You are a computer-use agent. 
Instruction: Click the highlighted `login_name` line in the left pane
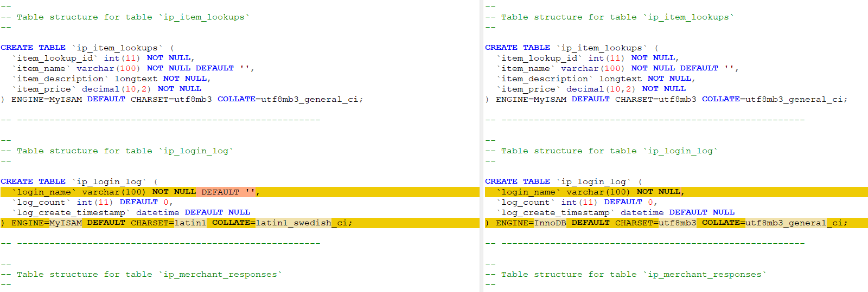click(240, 192)
